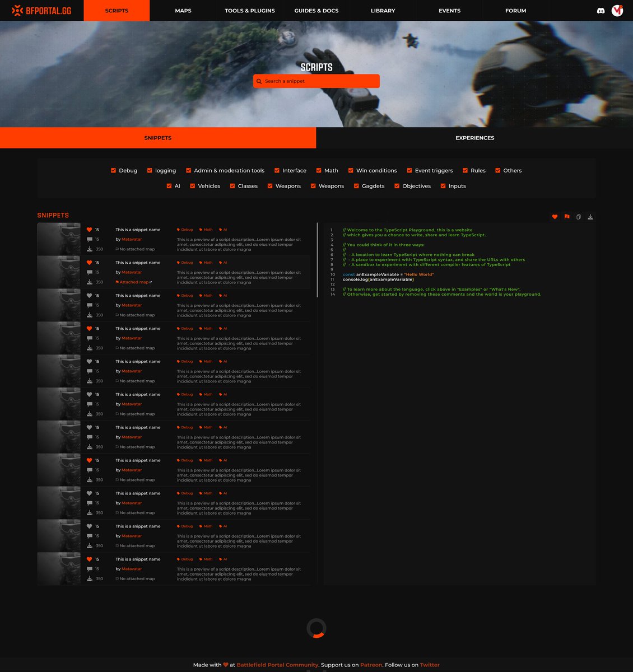Favorite the open script via code panel heart
Viewport: 633px width, 672px height.
tap(555, 217)
